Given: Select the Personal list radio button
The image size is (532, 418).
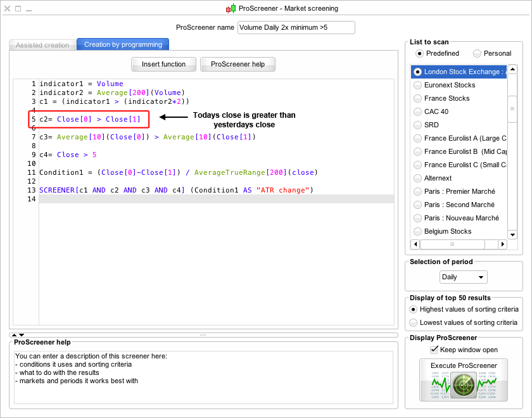Looking at the screenshot, I should point(478,53).
